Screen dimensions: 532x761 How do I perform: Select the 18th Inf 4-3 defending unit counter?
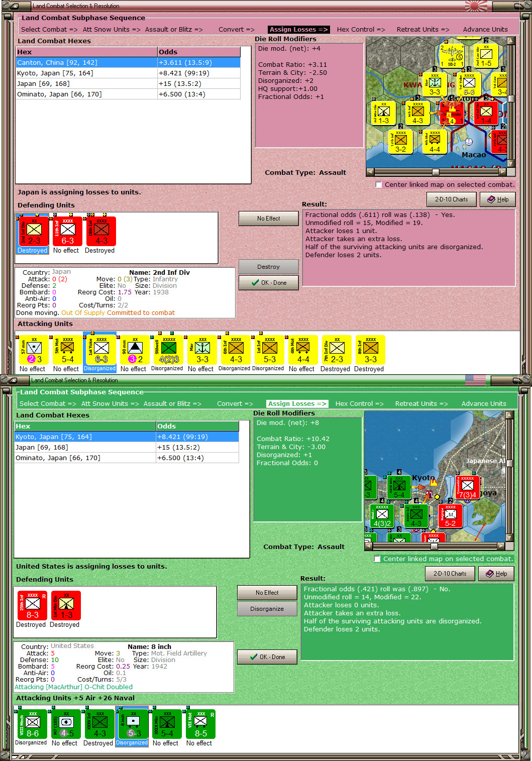pos(101,232)
